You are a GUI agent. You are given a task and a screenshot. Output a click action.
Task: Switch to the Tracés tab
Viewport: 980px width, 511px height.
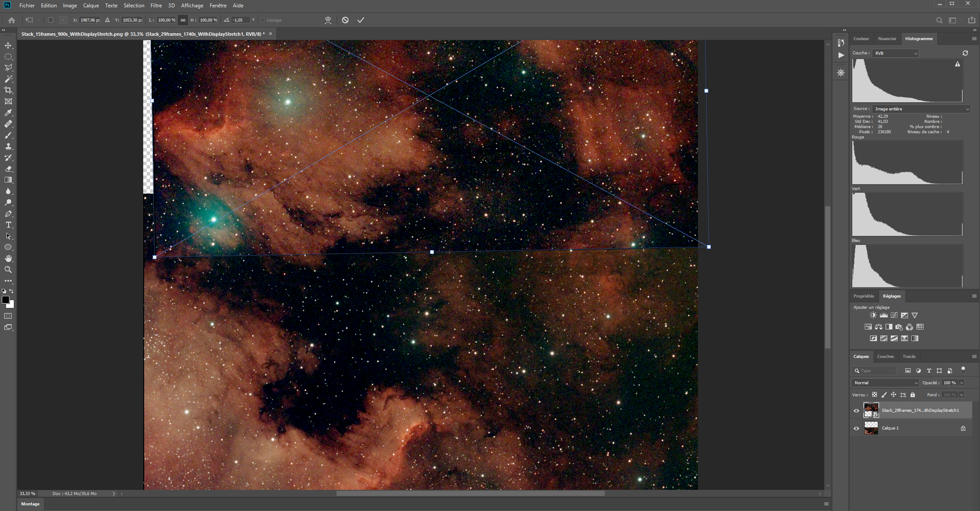909,357
